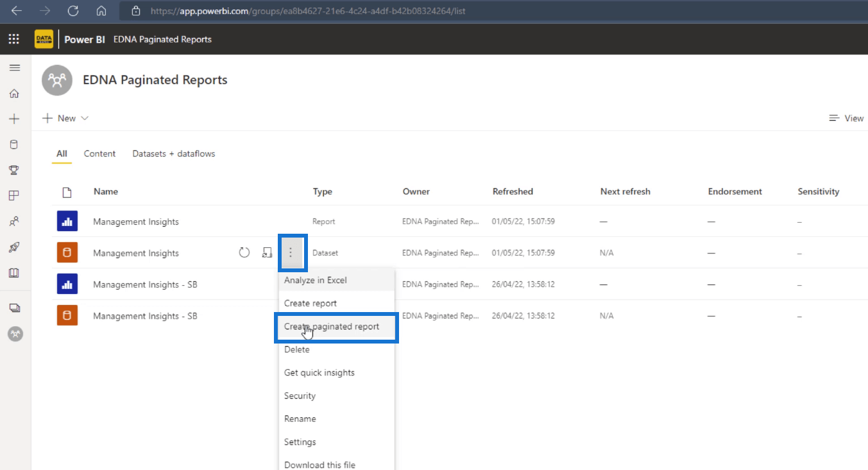Screen dimensions: 868x470
Task: Open the Apps grid icon in sidebar
Action: point(15,196)
